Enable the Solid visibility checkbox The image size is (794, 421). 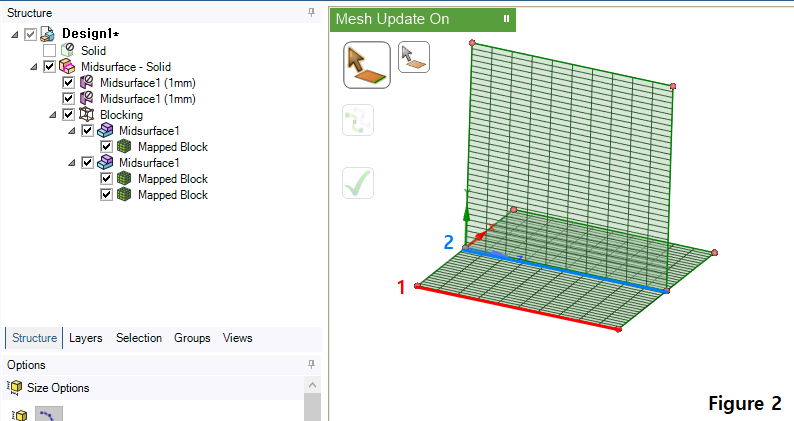pyautogui.click(x=49, y=50)
